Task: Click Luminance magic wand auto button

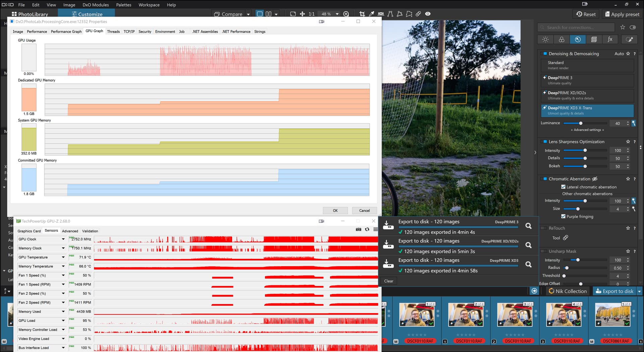Action: [x=634, y=123]
